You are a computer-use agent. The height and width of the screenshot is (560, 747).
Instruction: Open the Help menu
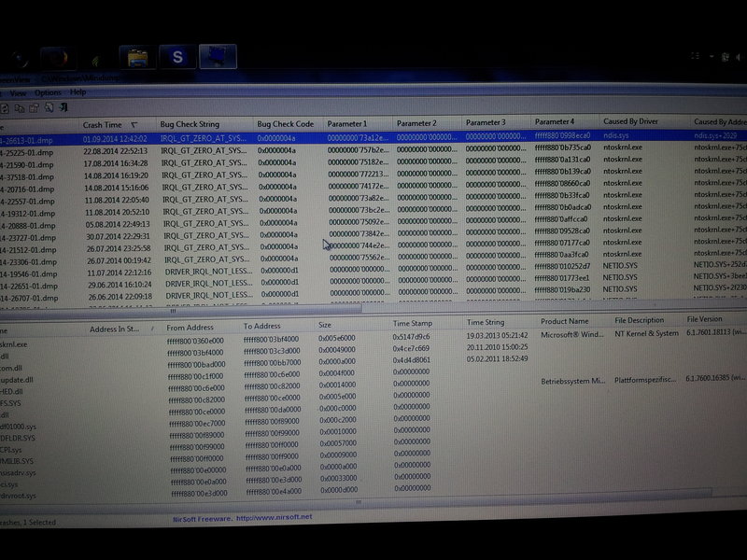point(78,92)
